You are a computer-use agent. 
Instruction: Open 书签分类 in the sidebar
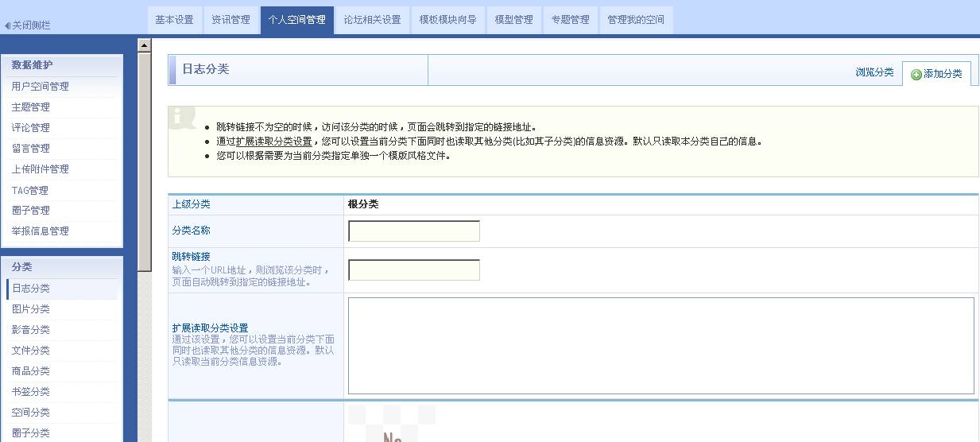coord(31,392)
